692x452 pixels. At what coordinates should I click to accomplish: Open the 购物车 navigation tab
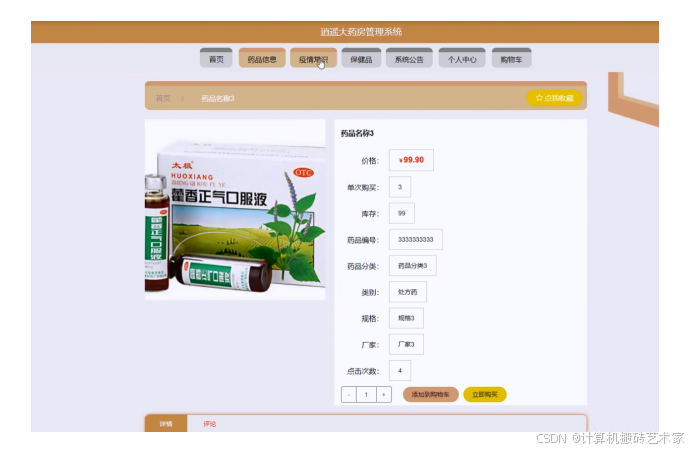(x=511, y=58)
